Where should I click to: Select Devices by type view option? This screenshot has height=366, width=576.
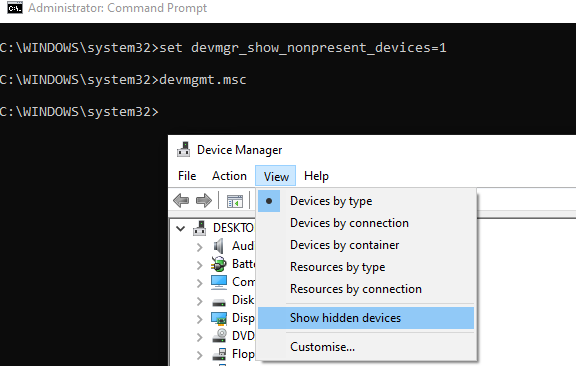pos(366,201)
